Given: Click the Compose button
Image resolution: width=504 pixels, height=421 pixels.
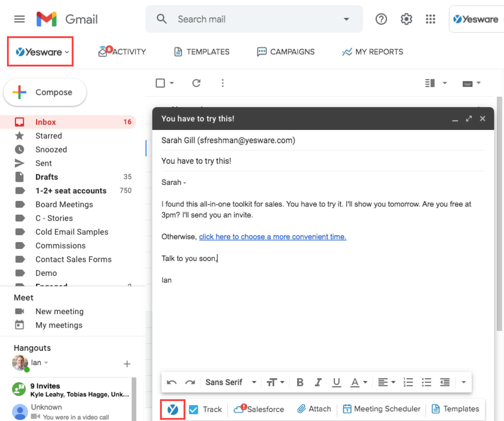Looking at the screenshot, I should pyautogui.click(x=45, y=92).
